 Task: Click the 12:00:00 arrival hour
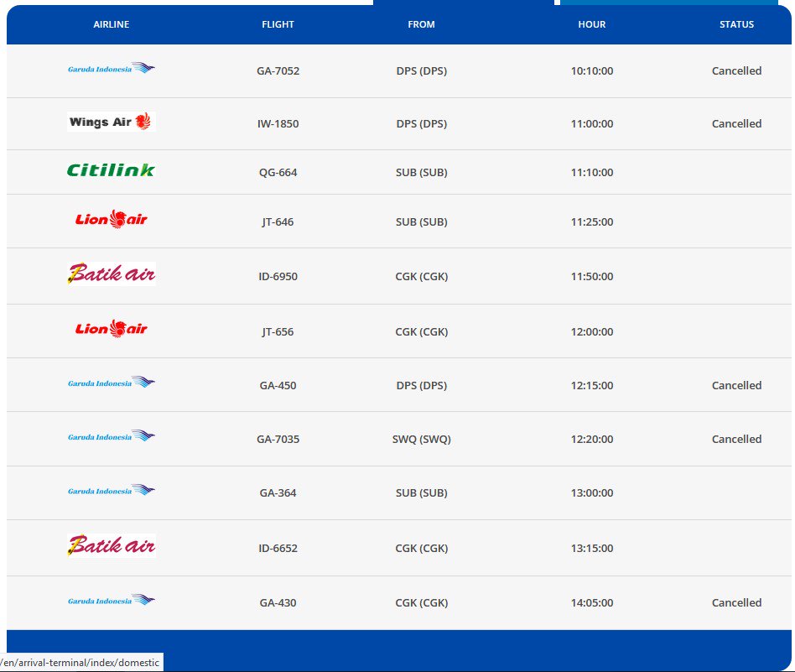[592, 331]
